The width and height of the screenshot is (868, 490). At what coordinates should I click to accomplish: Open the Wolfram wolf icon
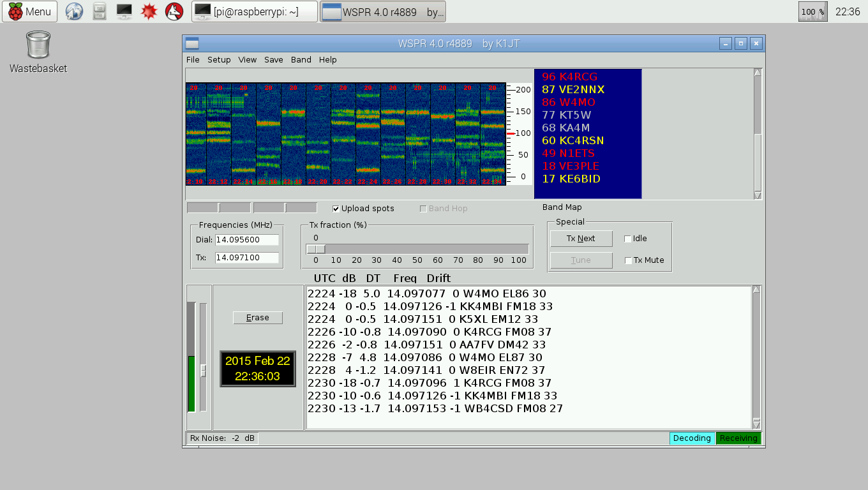pos(174,11)
